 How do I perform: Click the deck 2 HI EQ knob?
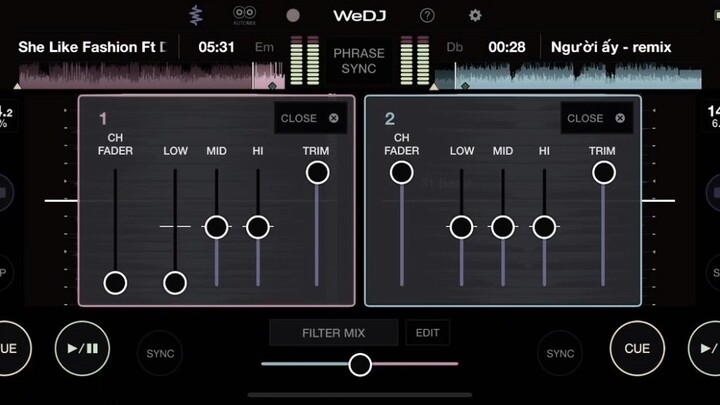(x=544, y=227)
